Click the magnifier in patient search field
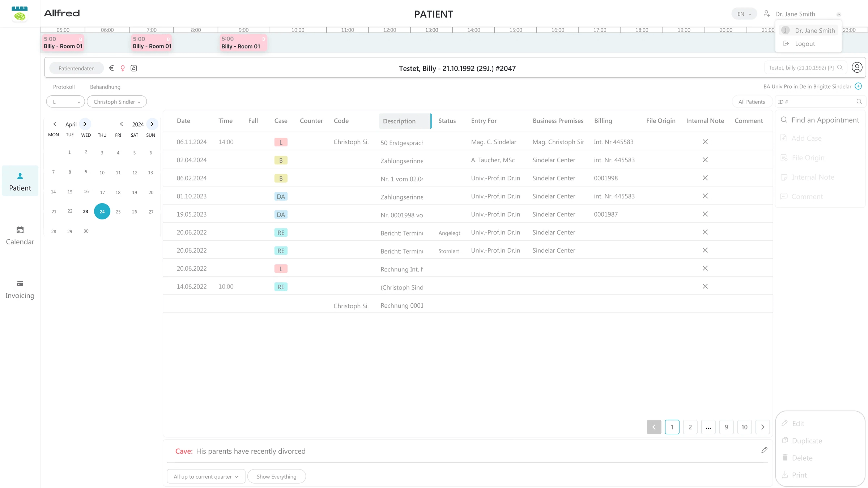The height and width of the screenshot is (488, 868). pos(840,68)
